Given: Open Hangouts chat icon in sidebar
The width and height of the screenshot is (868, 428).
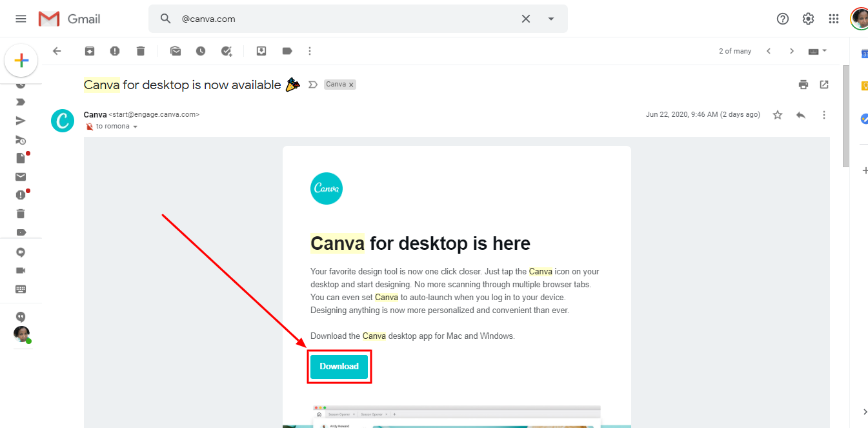Looking at the screenshot, I should pyautogui.click(x=21, y=252).
